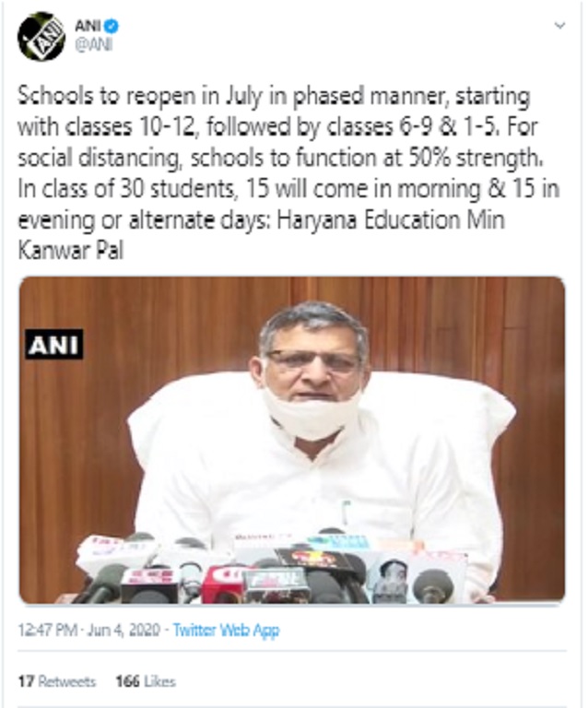Click the "Schools to reopen in July" line
The width and height of the screenshot is (588, 708).
140,97
